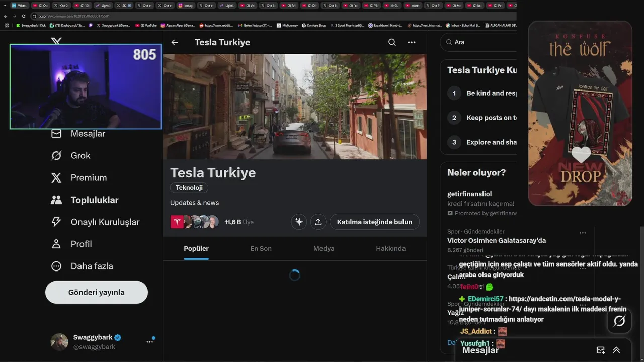Open the community header three-dot menu
This screenshot has height=362, width=644.
[x=412, y=42]
